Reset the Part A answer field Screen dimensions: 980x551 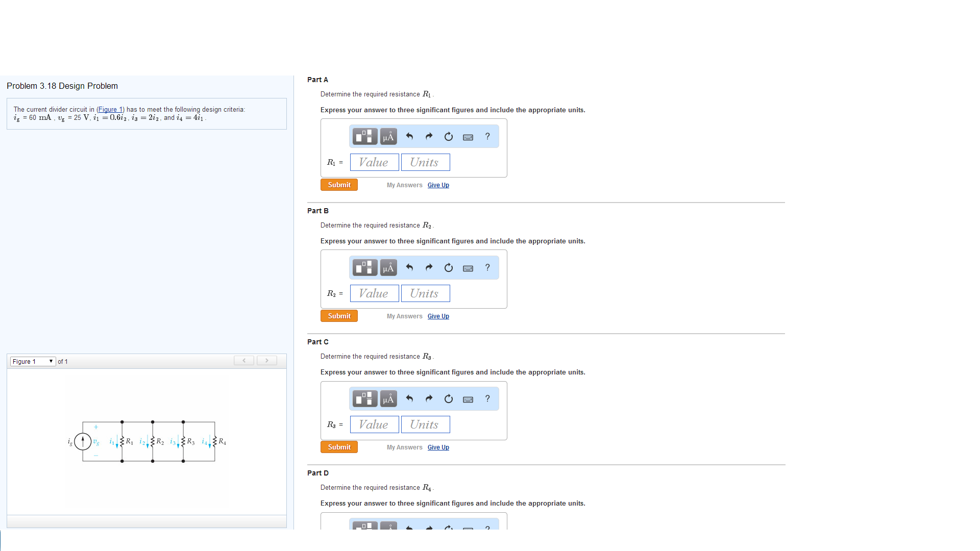click(x=448, y=136)
